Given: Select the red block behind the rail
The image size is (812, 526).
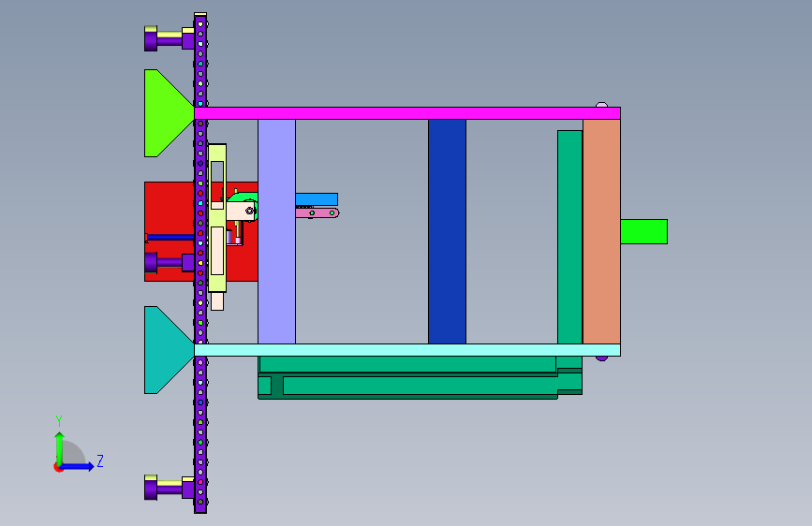Looking at the screenshot, I should pos(170,207).
